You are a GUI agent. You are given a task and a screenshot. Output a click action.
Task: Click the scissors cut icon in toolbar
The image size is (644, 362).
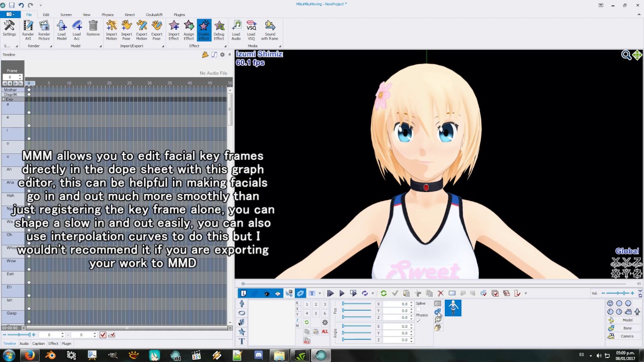[x=418, y=293]
